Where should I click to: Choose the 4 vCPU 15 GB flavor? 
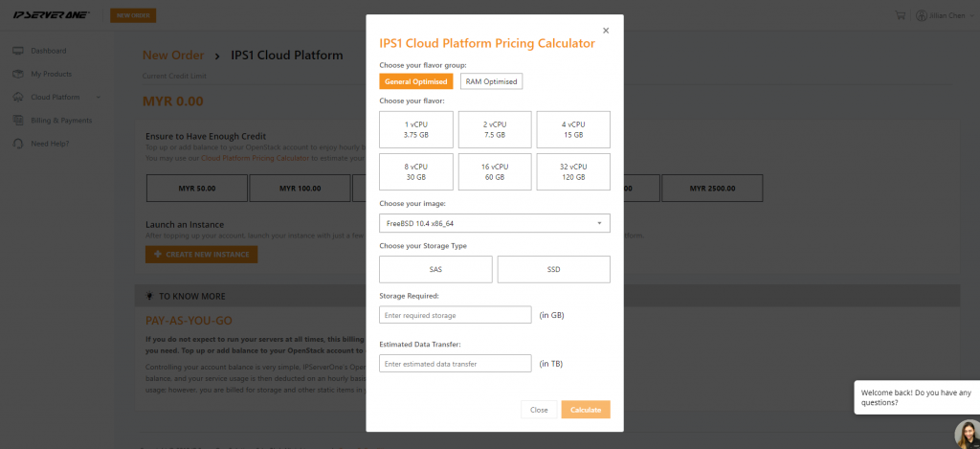coord(573,129)
